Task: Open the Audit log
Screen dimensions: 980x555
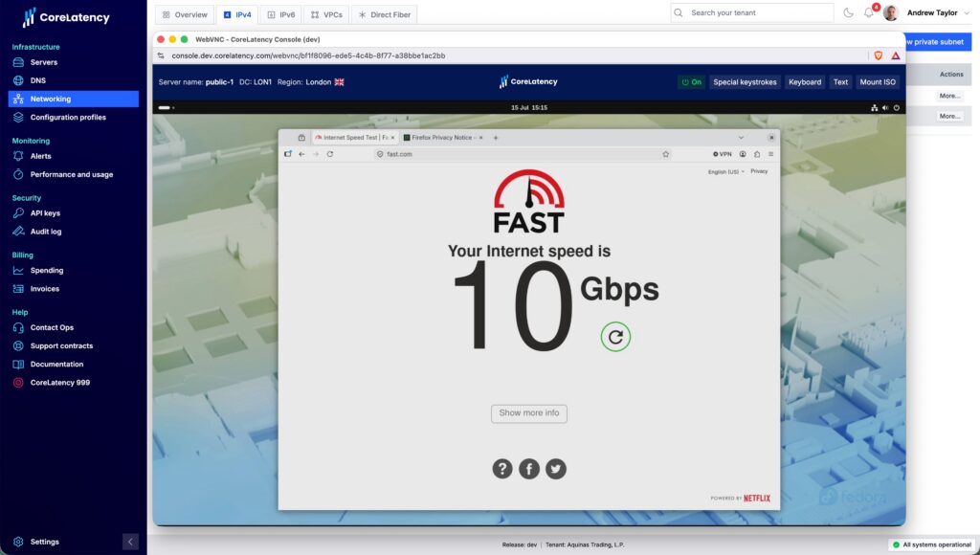Action: point(46,232)
